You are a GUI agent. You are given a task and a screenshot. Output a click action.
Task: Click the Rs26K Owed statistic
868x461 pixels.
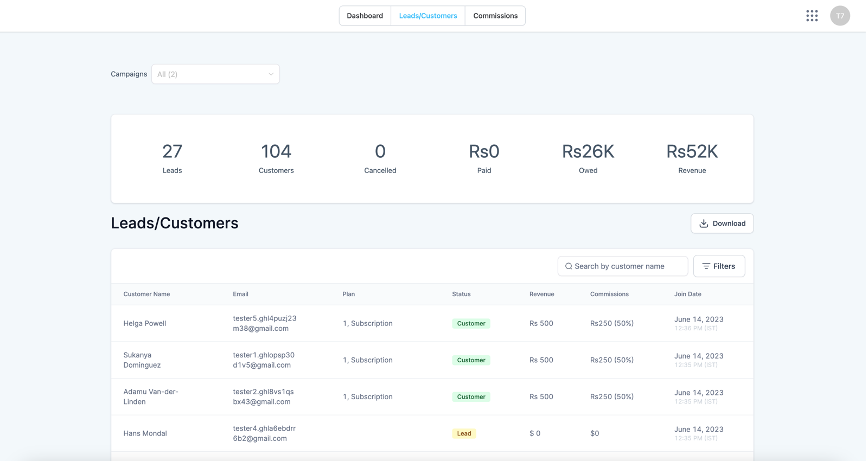click(x=588, y=158)
